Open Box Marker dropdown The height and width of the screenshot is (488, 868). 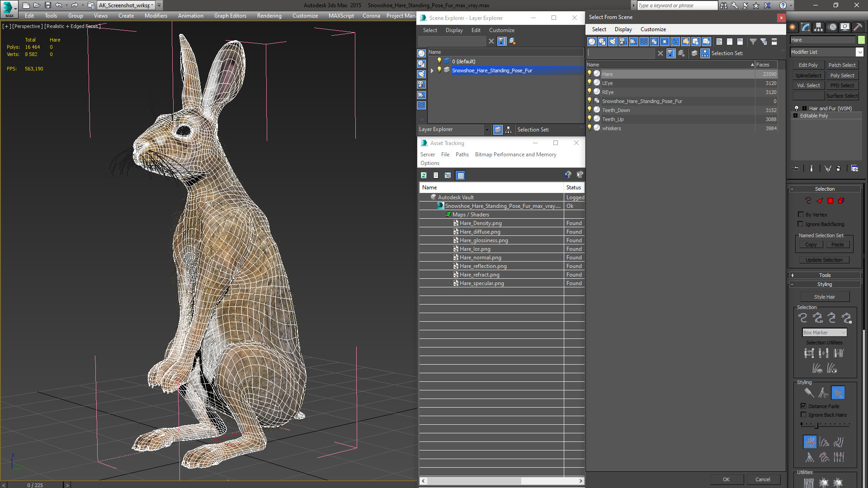tap(824, 333)
